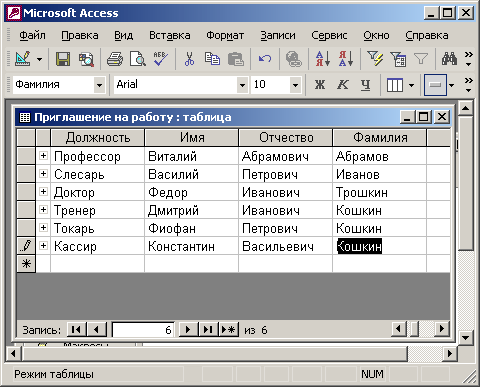Go to last record button
The width and height of the screenshot is (480, 387).
coord(208,330)
